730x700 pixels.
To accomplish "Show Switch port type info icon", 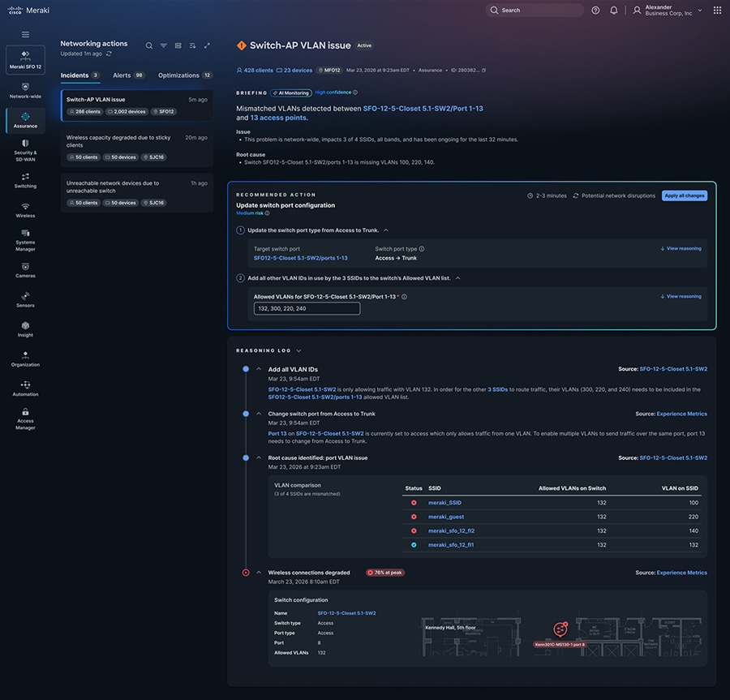I will click(422, 249).
